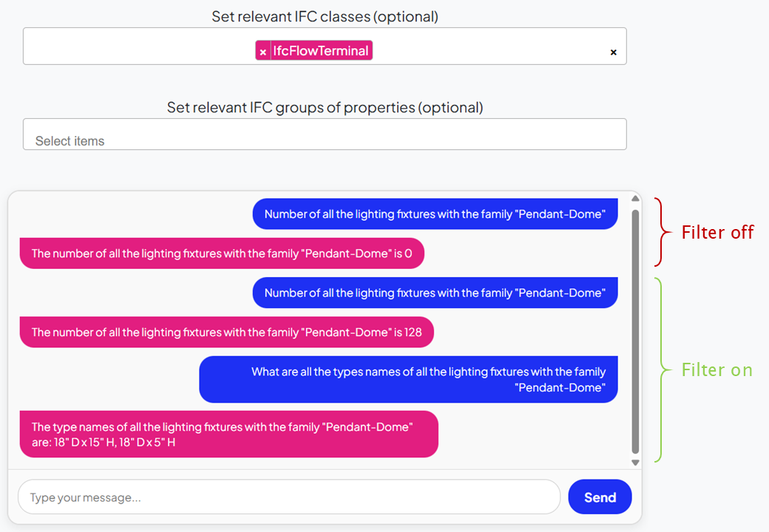
Task: Focus the 'Type your message...' input
Action: click(x=288, y=497)
